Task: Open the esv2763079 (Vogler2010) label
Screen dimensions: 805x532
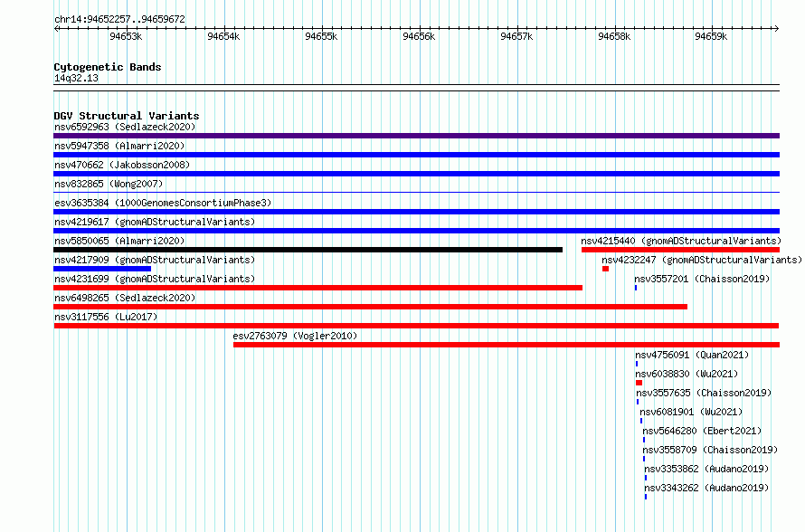Action: 295,336
